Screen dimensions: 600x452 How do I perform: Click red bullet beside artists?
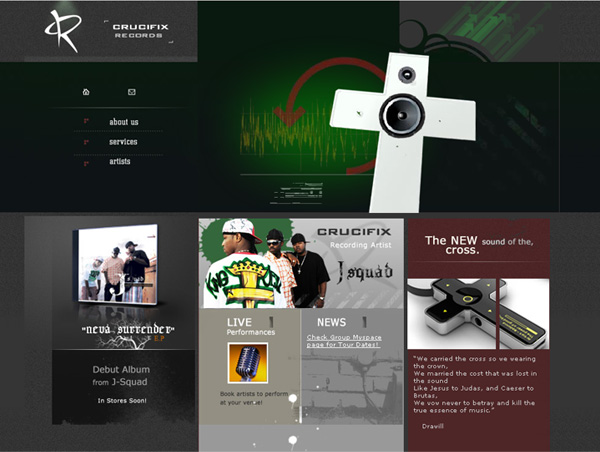pyautogui.click(x=86, y=163)
